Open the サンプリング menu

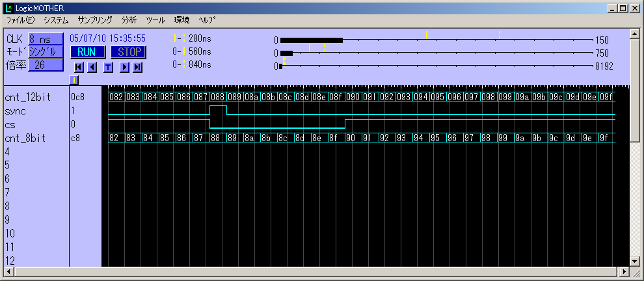point(95,20)
